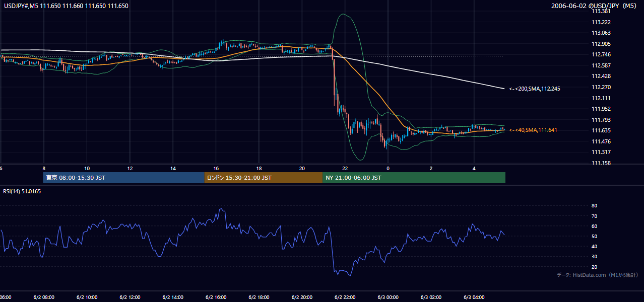This screenshot has height=302, width=644.
Task: Click the 6/2 14:00 time axis label
Action: point(173,297)
